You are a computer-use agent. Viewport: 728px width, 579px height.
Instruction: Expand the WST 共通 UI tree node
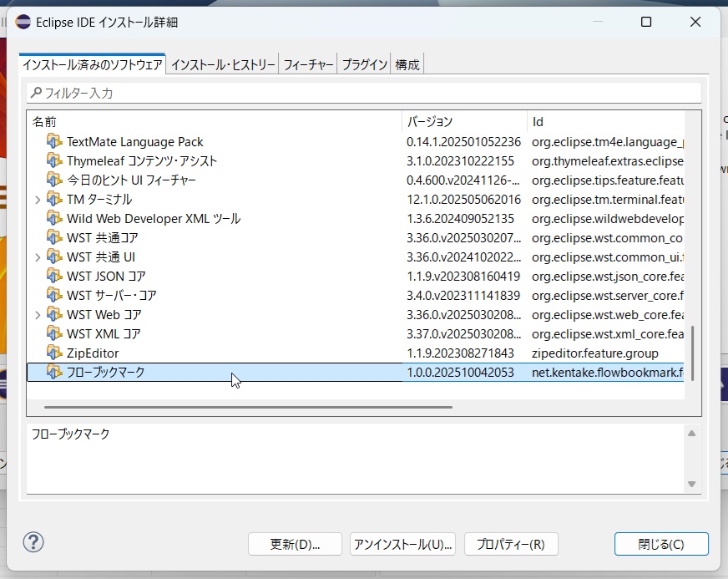coord(38,257)
